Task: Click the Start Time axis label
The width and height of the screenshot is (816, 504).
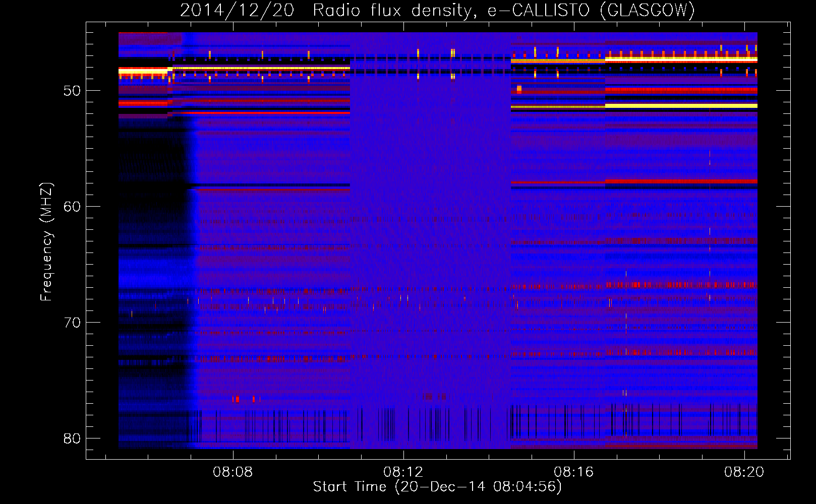Action: (437, 487)
